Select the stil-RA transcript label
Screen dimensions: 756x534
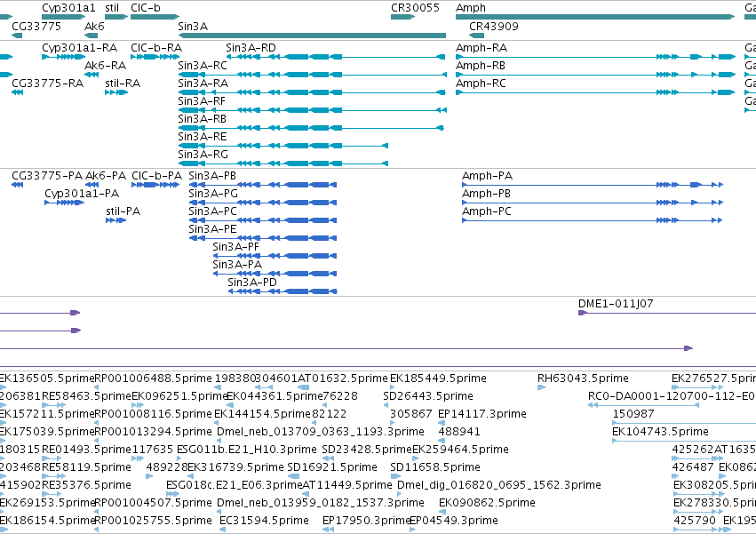(x=123, y=84)
